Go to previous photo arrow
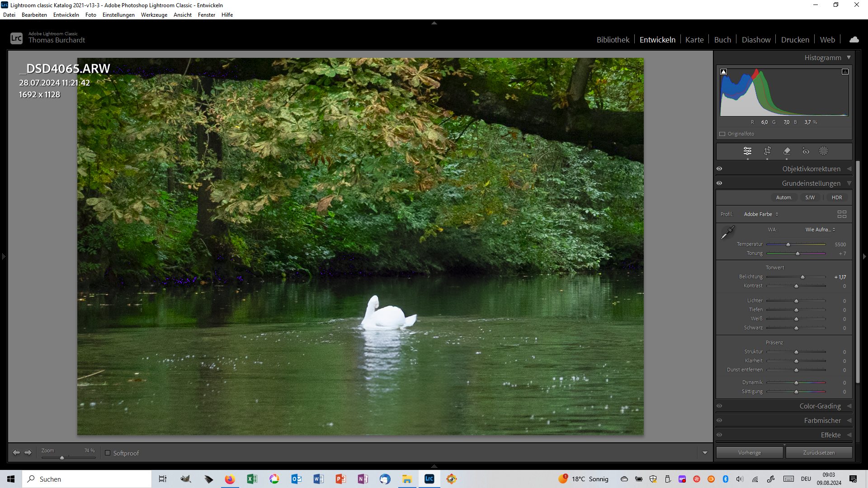 [x=16, y=452]
